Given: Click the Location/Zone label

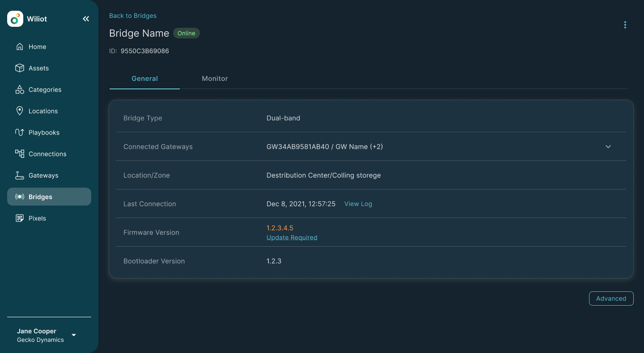Looking at the screenshot, I should click(x=147, y=175).
